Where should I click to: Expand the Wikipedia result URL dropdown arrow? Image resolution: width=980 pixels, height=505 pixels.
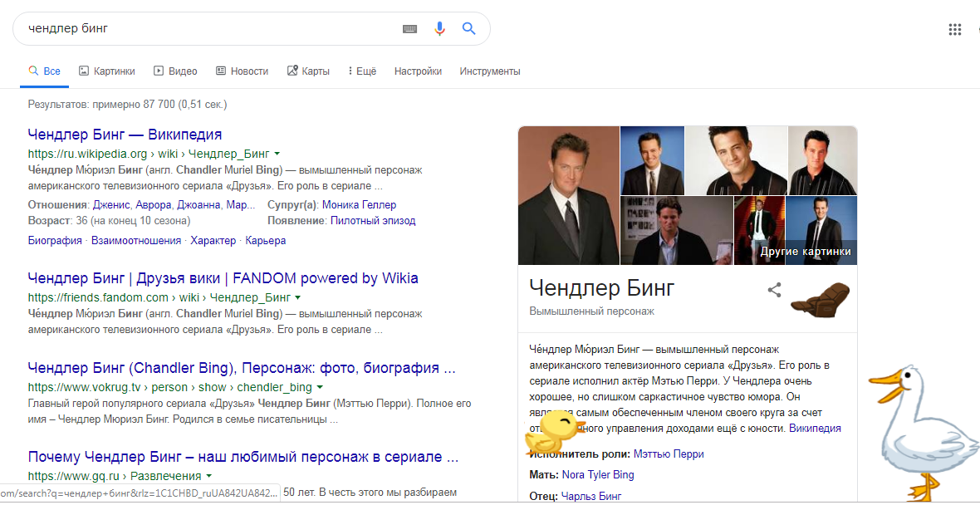(x=277, y=154)
